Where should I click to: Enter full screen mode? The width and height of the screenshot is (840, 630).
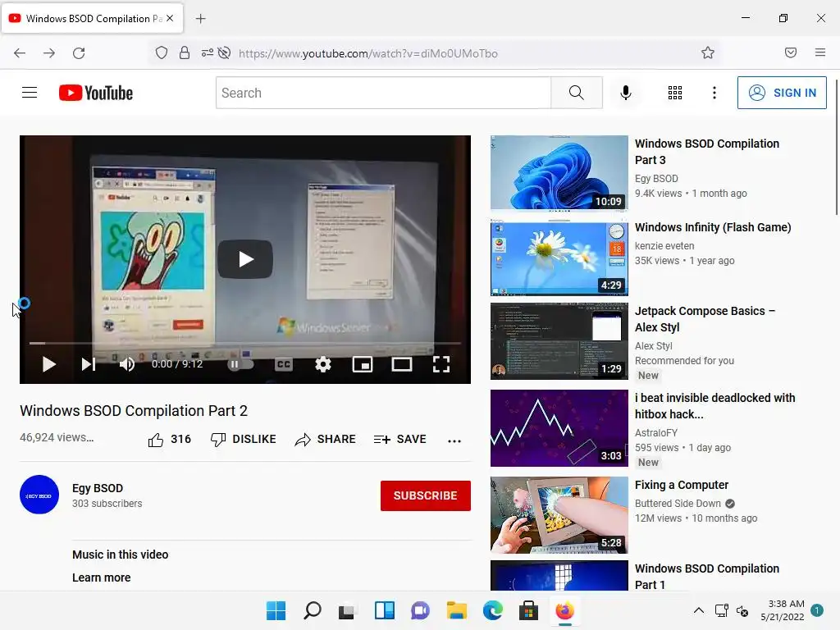point(441,364)
